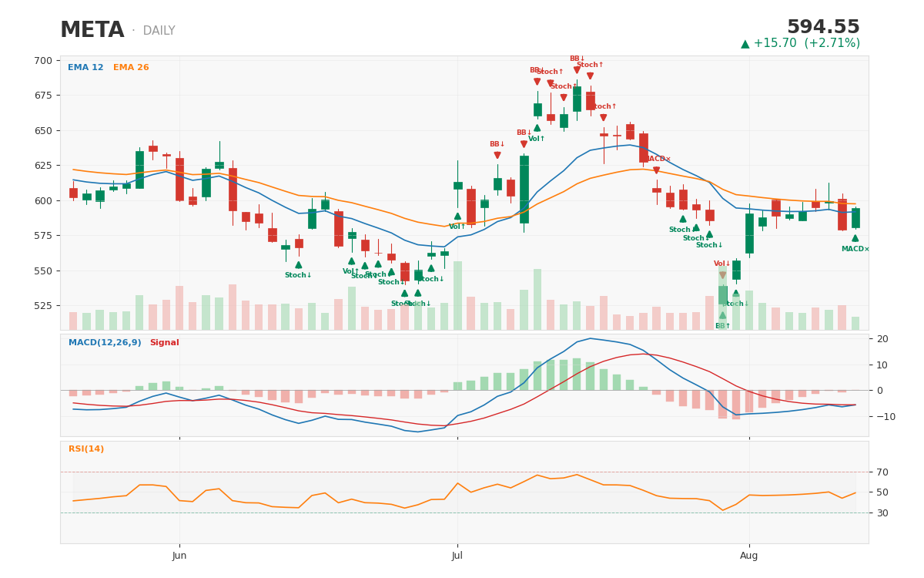Click the MACD(12,26,9) legend label
The image size is (924, 578).
click(105, 343)
